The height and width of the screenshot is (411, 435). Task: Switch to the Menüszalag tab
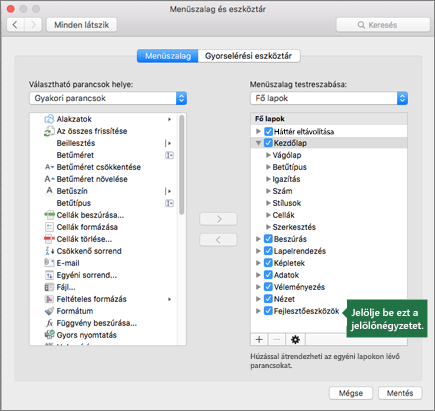click(168, 56)
